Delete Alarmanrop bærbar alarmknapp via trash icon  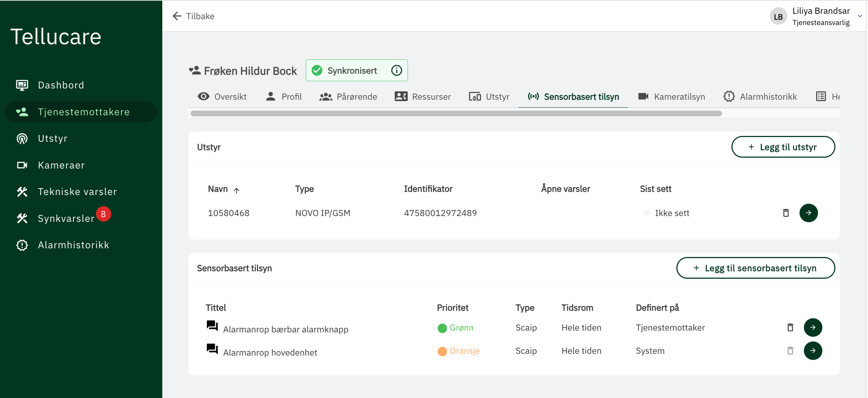pyautogui.click(x=790, y=327)
